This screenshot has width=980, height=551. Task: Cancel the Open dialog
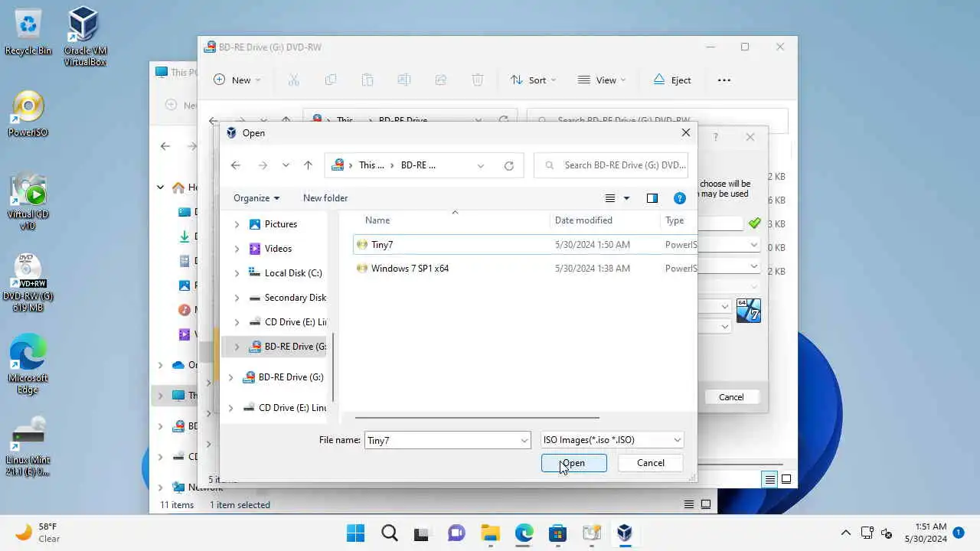pyautogui.click(x=651, y=463)
